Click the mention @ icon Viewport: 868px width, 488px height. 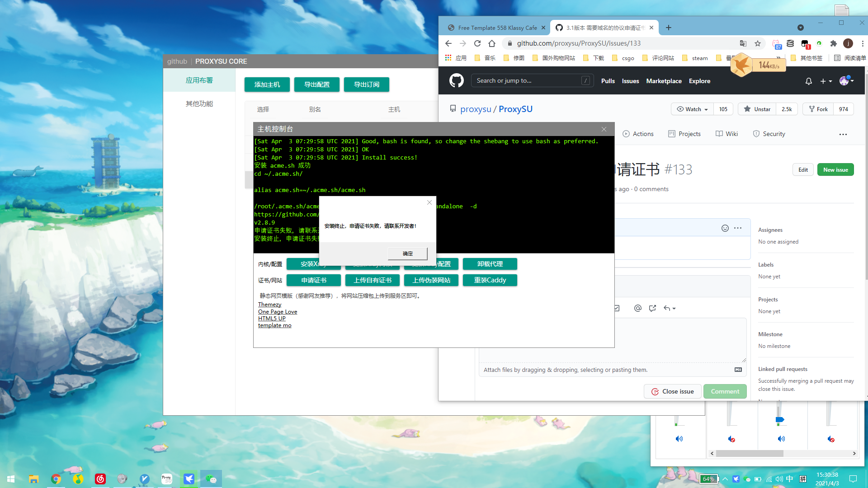pos(638,308)
